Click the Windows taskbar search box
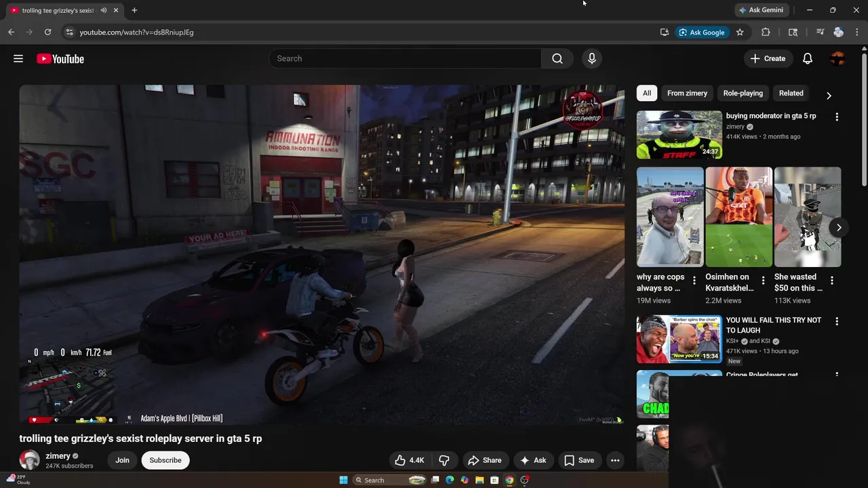 pos(390,480)
